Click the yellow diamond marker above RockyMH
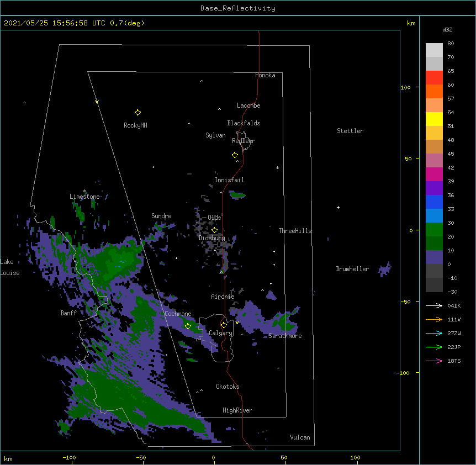 point(137,113)
